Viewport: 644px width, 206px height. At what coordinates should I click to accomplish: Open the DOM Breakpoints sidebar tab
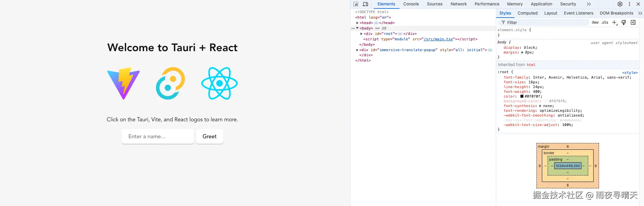point(616,13)
